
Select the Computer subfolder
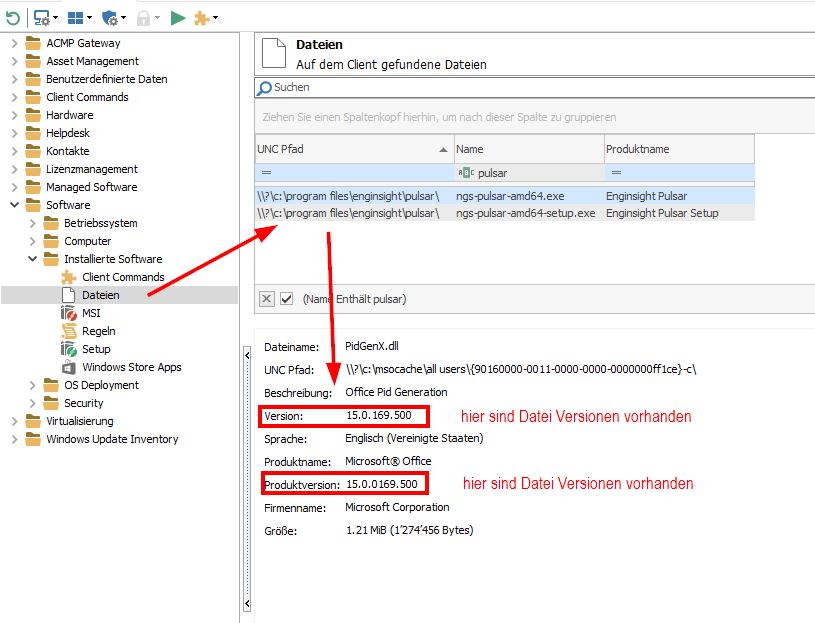pos(87,242)
